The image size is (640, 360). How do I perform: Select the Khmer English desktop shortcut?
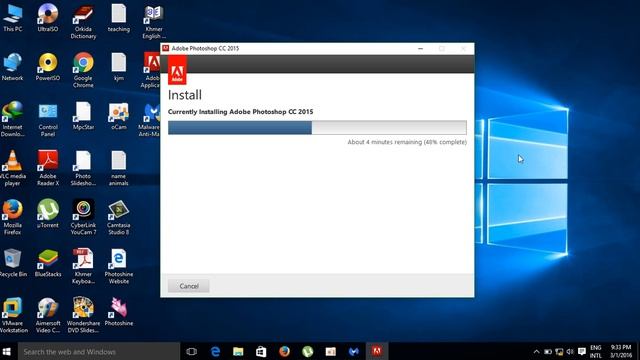click(x=153, y=22)
